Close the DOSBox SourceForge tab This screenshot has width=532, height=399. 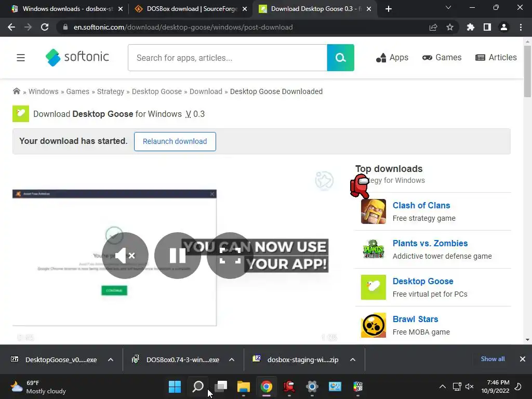[245, 9]
